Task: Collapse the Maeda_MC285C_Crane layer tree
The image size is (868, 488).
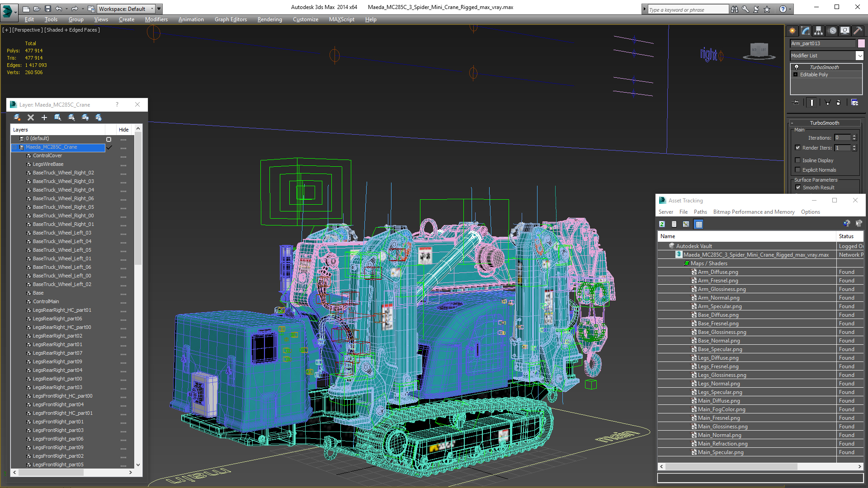Action: (x=14, y=147)
